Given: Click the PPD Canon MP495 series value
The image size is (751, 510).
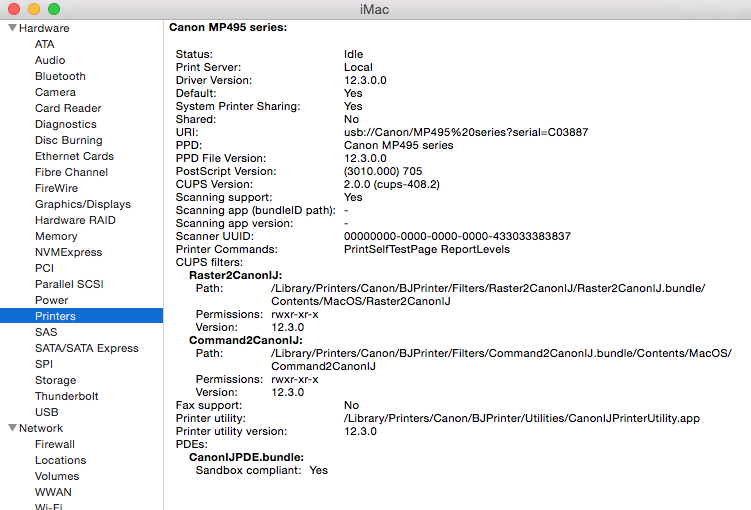Looking at the screenshot, I should [398, 146].
